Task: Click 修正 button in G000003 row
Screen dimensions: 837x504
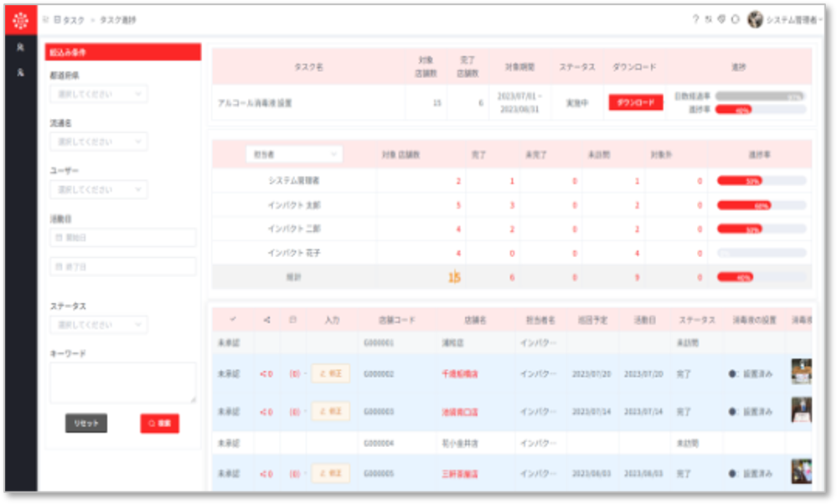Action: pyautogui.click(x=330, y=412)
